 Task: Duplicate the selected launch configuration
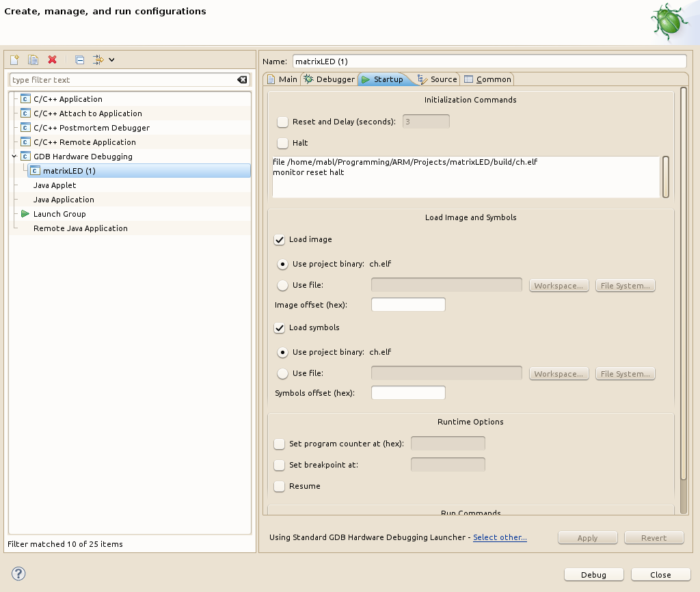(x=33, y=59)
